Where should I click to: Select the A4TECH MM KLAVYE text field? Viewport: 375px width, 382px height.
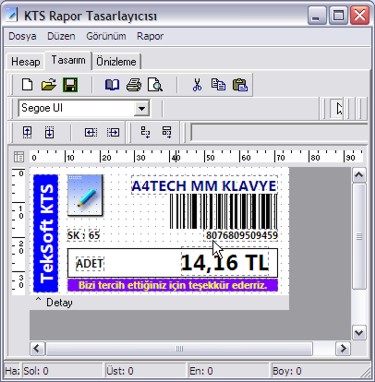pyautogui.click(x=204, y=186)
